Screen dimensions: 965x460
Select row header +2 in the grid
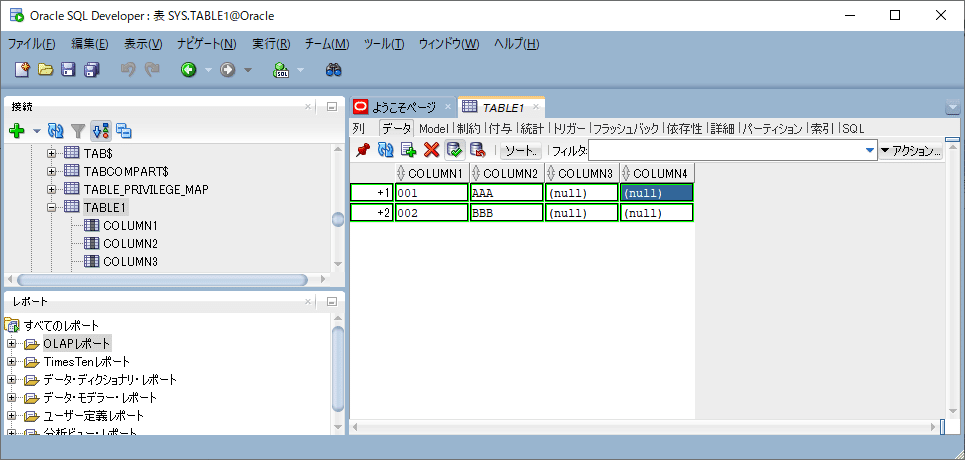372,213
